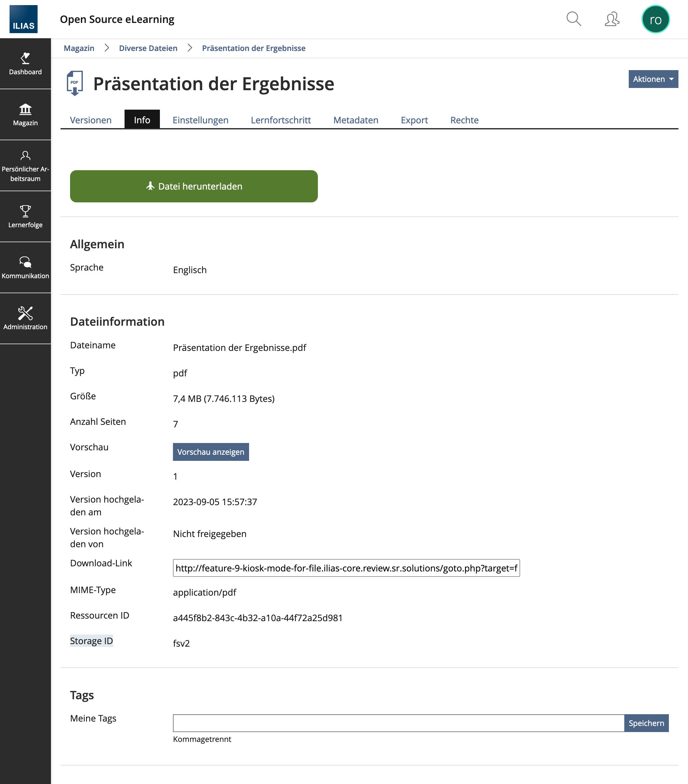Open Persönlicher Arbeitsraum sidebar item
688x784 pixels.
click(x=25, y=166)
